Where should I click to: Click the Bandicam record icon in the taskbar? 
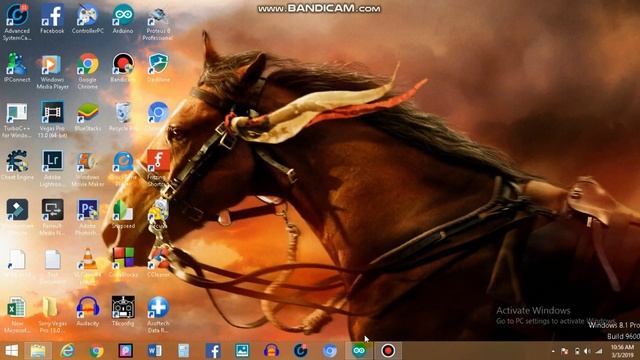388,351
